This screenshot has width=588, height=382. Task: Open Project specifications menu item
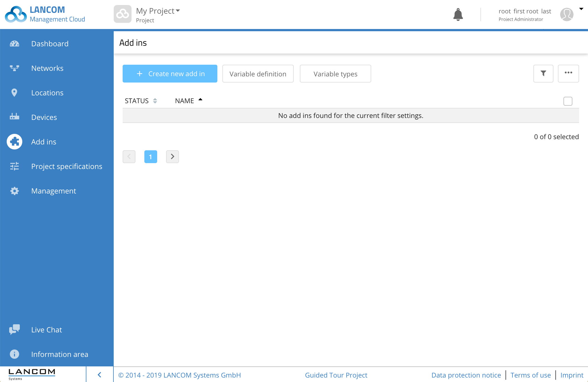coord(67,166)
